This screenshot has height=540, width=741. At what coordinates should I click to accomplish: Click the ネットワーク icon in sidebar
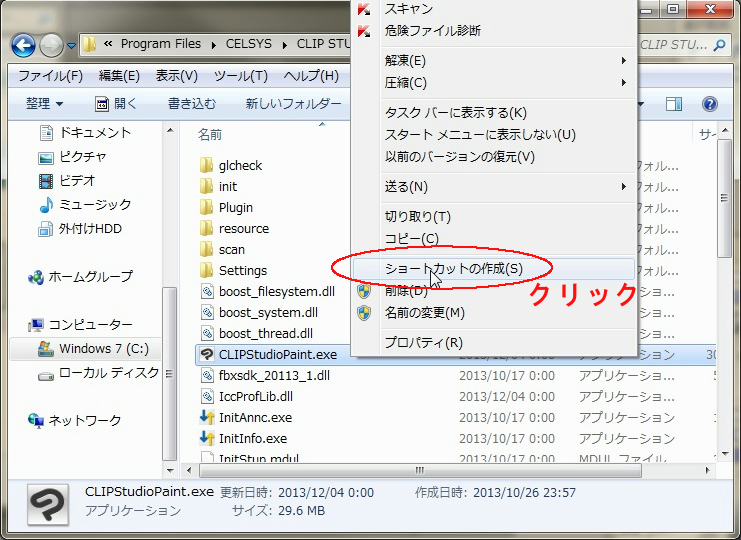pos(37,420)
